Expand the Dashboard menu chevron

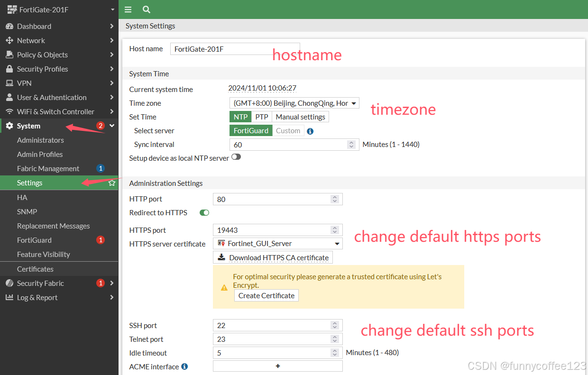point(112,26)
